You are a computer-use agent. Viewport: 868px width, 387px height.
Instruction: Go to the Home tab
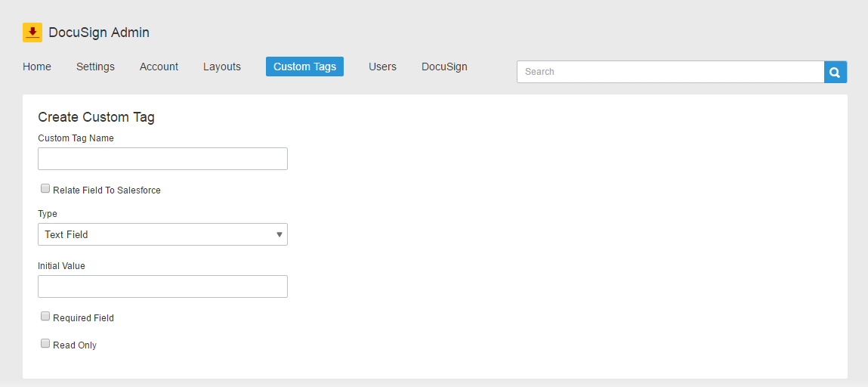[37, 67]
